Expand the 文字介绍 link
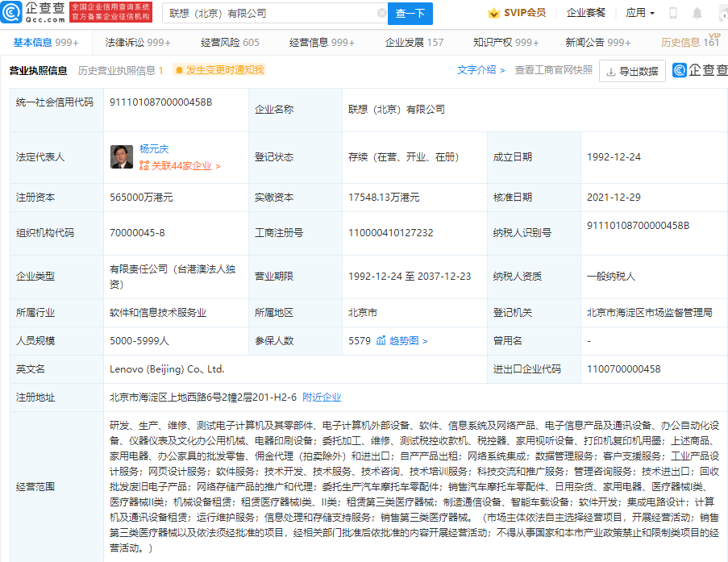The image size is (728, 562). (x=480, y=70)
